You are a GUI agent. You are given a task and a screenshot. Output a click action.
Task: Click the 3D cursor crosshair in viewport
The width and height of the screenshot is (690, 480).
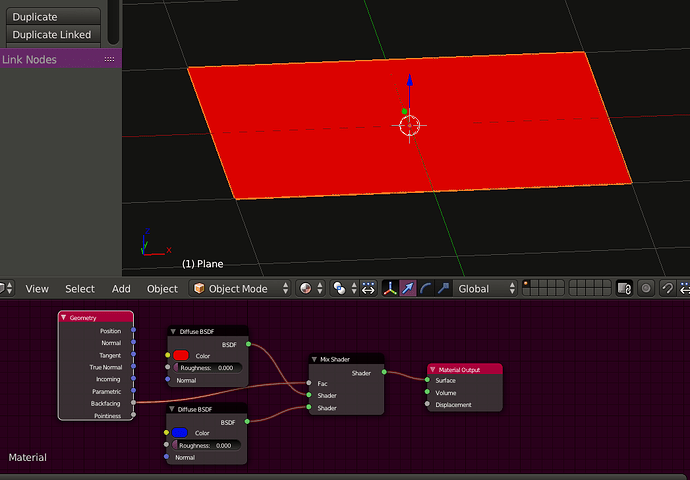(410, 126)
